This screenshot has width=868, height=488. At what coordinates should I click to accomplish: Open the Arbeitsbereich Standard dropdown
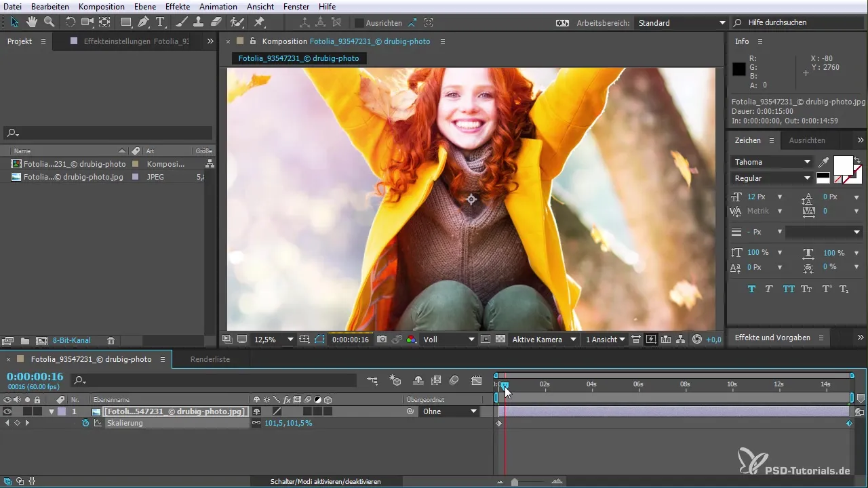click(x=680, y=22)
